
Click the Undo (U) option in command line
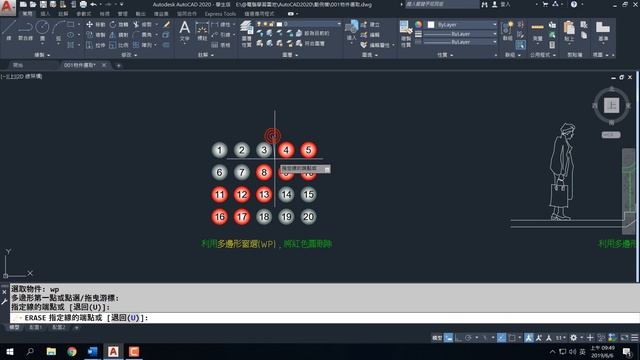point(126,318)
